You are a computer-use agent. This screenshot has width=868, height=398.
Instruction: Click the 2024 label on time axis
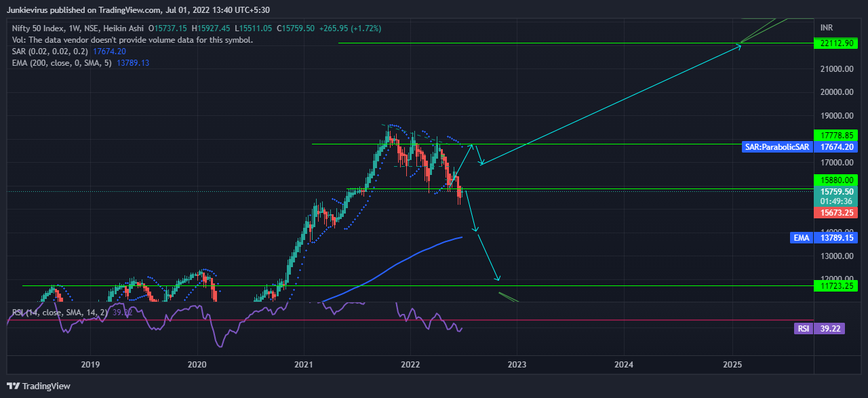point(624,364)
